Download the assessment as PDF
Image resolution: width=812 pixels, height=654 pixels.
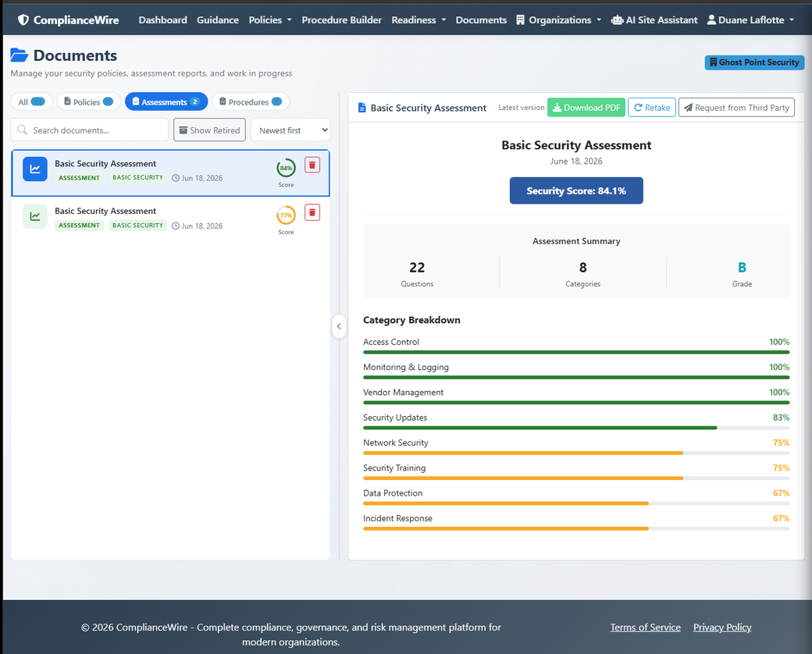(x=586, y=107)
